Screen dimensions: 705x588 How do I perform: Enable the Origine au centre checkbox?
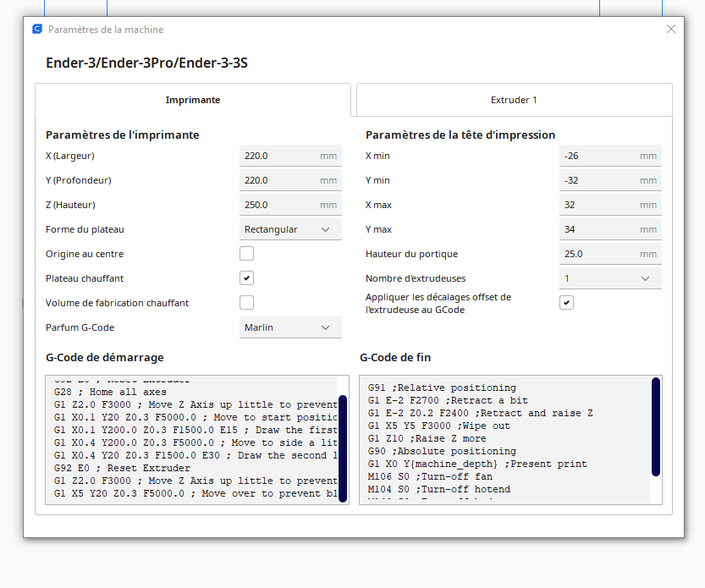246,254
